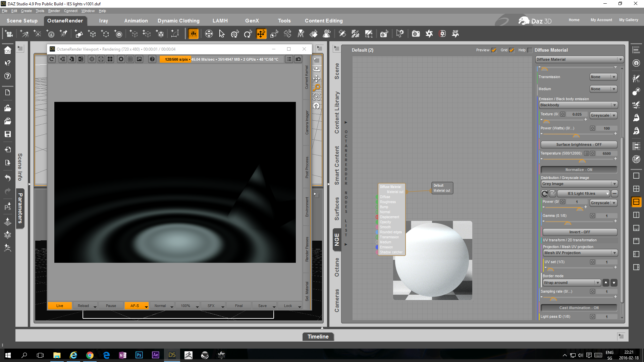This screenshot has width=644, height=362.
Task: Open Photoshop from the Windows taskbar
Action: click(x=139, y=355)
